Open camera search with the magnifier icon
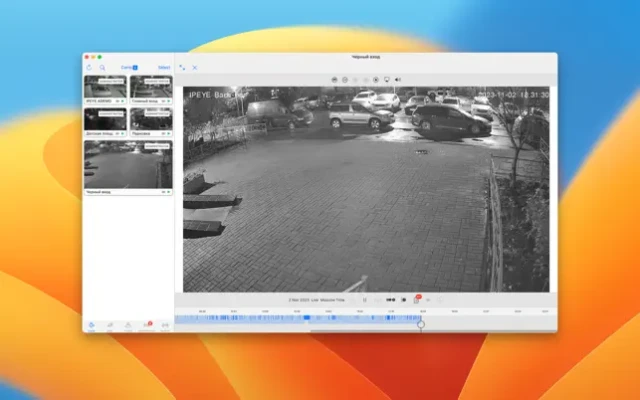The width and height of the screenshot is (640, 400). pyautogui.click(x=102, y=68)
